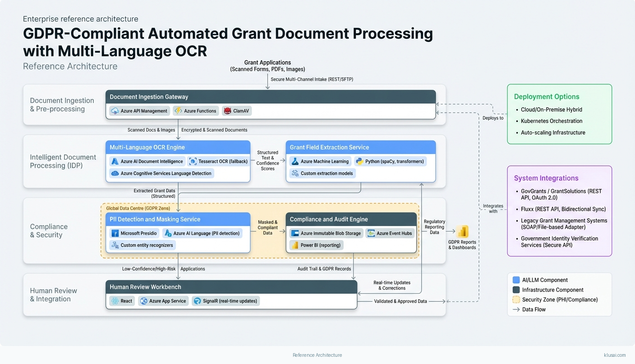Screen dimensions: 635x364
Task: Click the Azure API Management icon
Action: click(115, 111)
